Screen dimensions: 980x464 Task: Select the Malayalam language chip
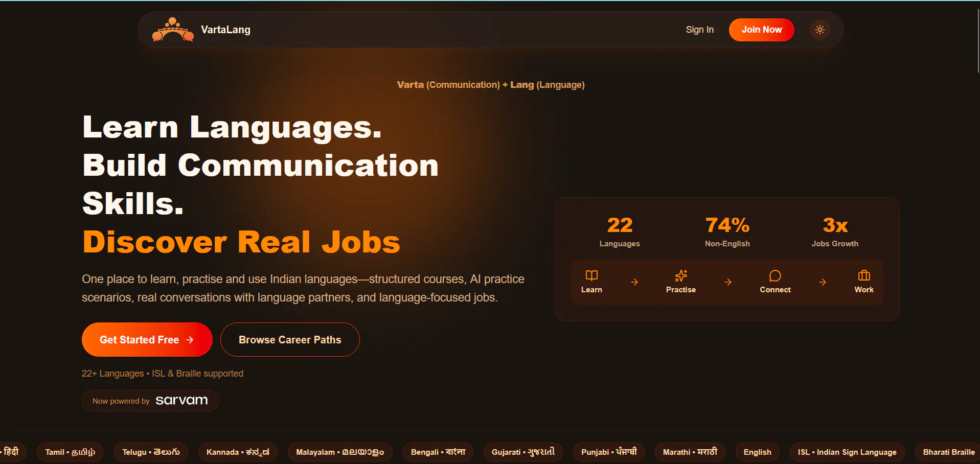coord(340,452)
